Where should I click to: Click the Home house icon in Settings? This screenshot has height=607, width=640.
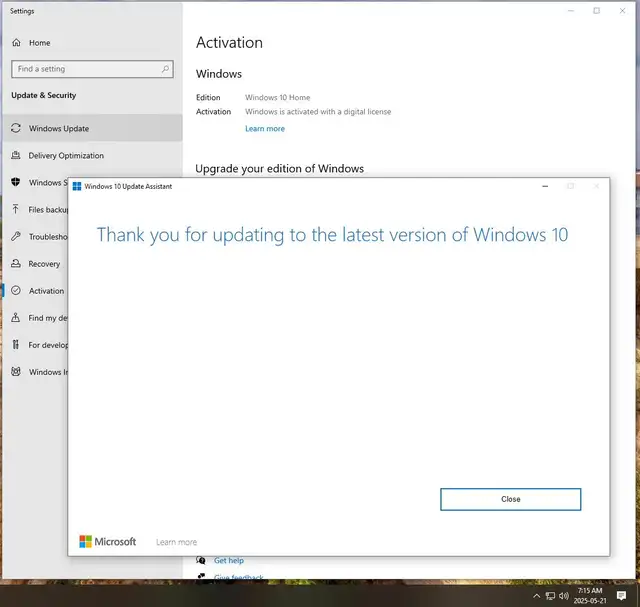tap(16, 42)
